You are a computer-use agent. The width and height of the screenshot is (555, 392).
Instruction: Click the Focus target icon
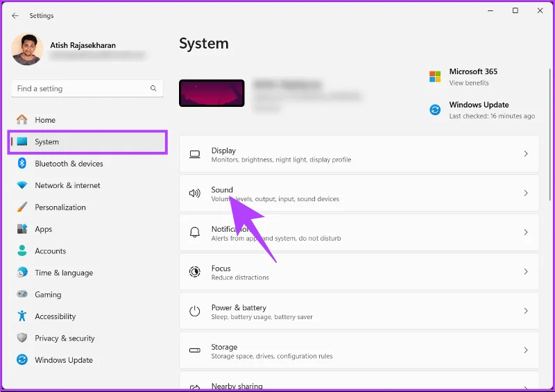[x=195, y=271]
